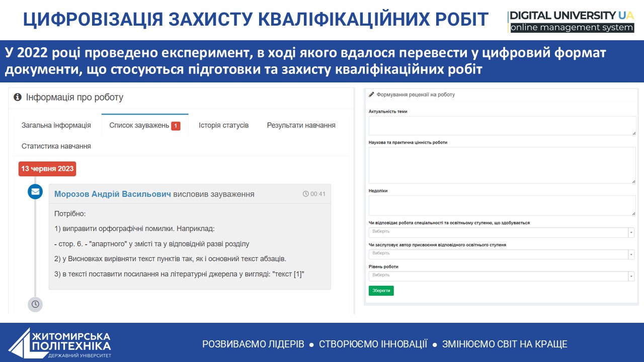The width and height of the screenshot is (644, 362).
Task: Switch to the 'Загальна інформація' tab
Action: [x=56, y=125]
